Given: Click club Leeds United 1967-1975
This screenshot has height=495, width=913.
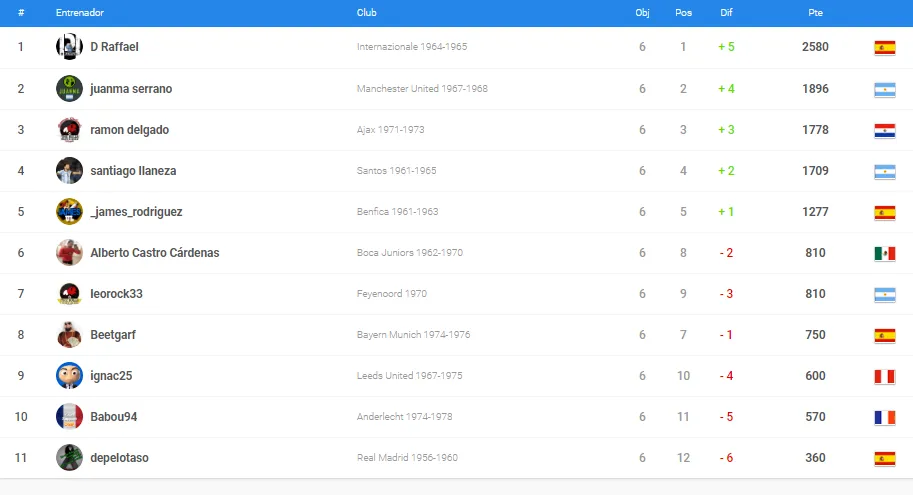Looking at the screenshot, I should [409, 376].
